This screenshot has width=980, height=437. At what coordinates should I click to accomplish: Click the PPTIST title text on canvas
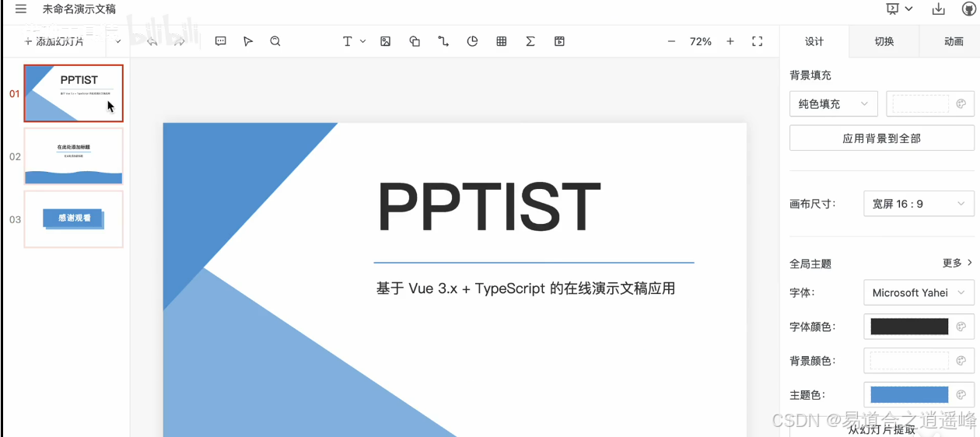(489, 206)
